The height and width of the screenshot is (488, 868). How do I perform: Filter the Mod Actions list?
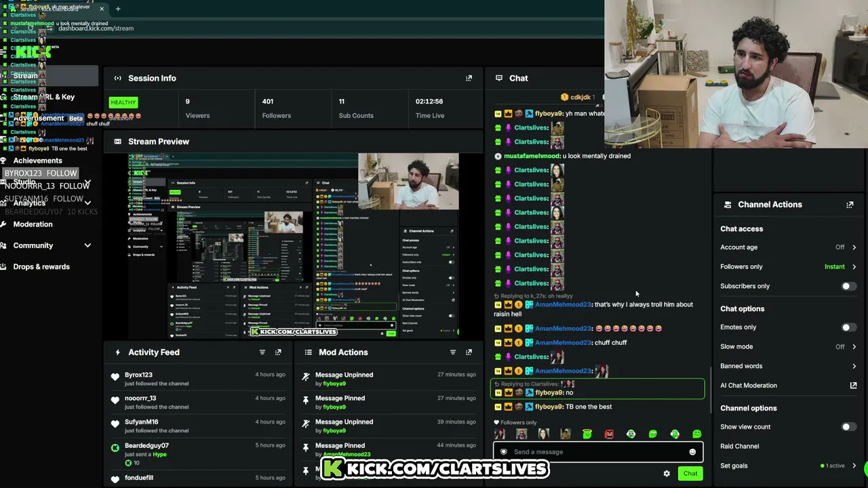pyautogui.click(x=453, y=352)
